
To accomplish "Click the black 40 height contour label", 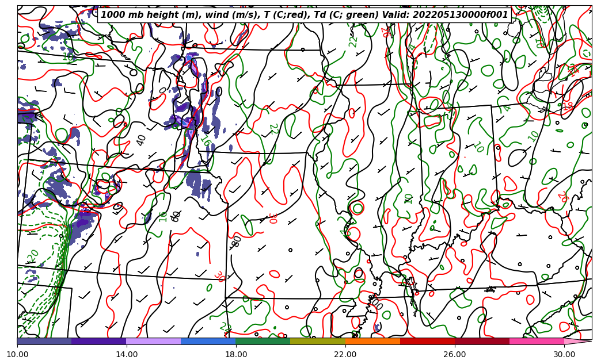I will pyautogui.click(x=142, y=140).
